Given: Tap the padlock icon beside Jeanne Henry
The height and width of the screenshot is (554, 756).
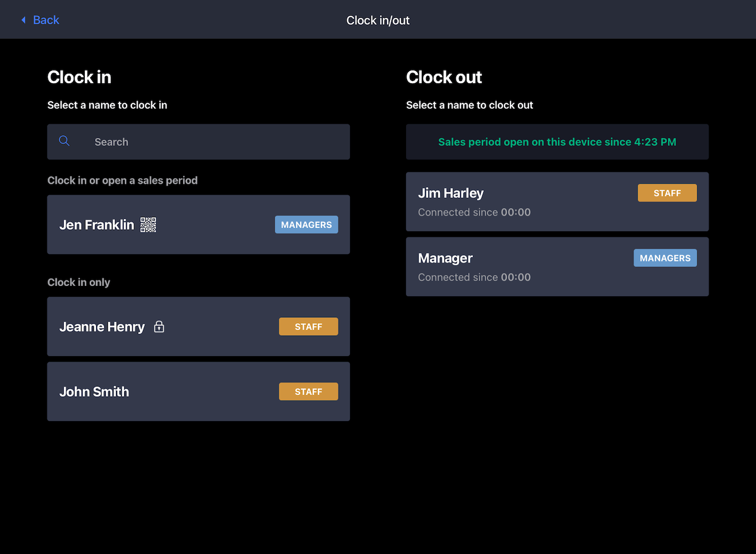Looking at the screenshot, I should [x=159, y=327].
